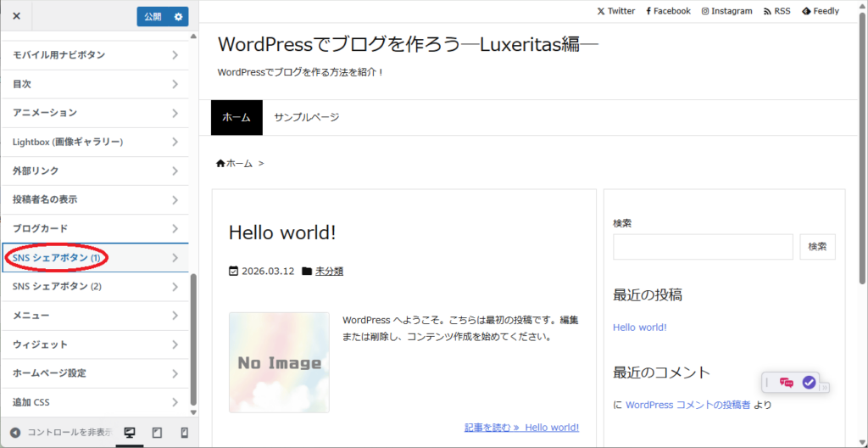Close the customizer with the X icon
This screenshot has width=868, height=448.
(17, 16)
